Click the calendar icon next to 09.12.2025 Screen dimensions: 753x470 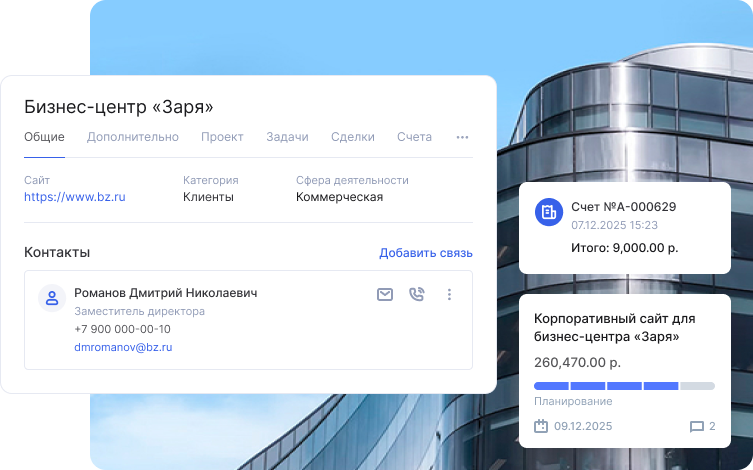[x=541, y=426]
